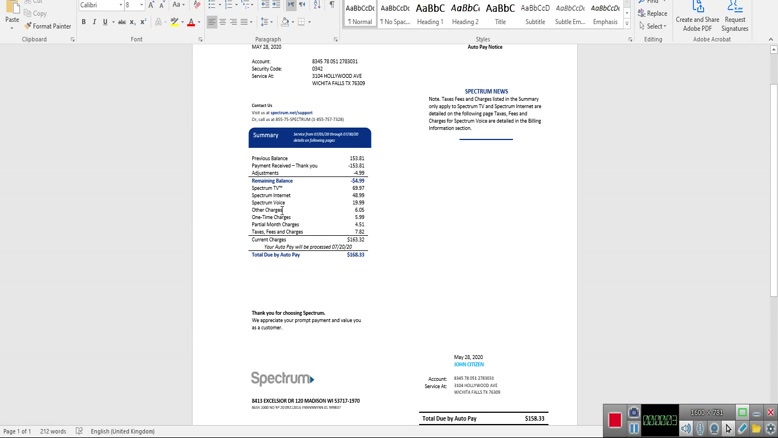Click the Replace button
Viewport: 778px width, 438px height.
pyautogui.click(x=653, y=14)
